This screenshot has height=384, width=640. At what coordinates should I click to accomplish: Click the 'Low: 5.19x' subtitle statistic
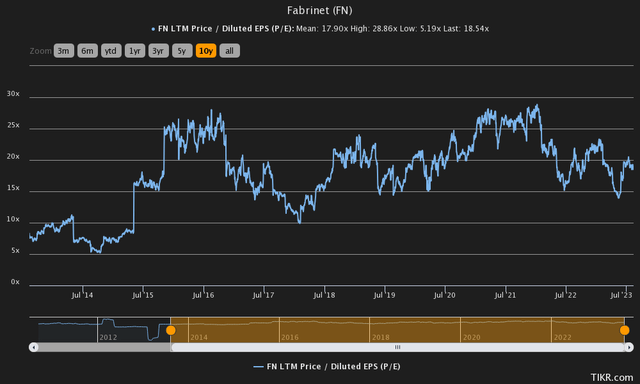[x=420, y=29]
